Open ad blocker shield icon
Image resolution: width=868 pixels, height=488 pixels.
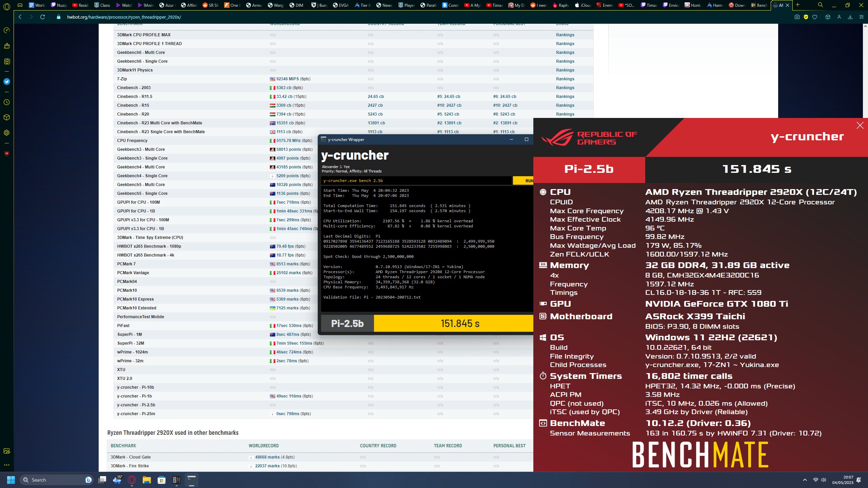pyautogui.click(x=806, y=17)
